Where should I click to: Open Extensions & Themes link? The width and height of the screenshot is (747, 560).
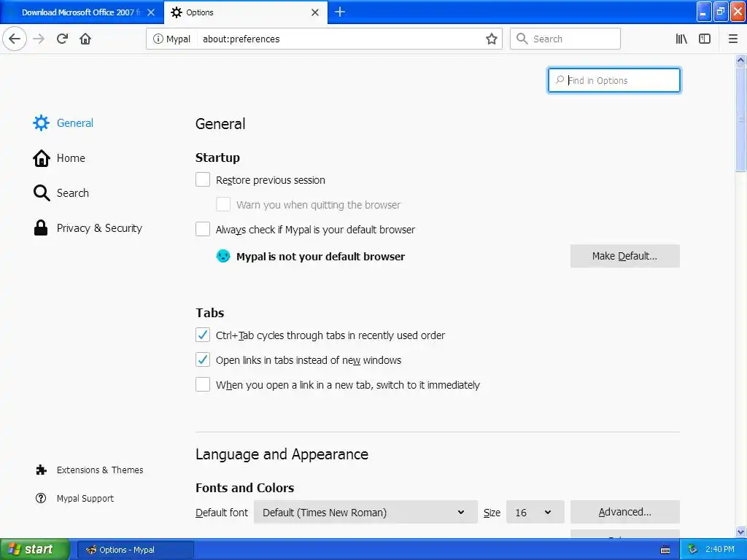[x=89, y=470]
